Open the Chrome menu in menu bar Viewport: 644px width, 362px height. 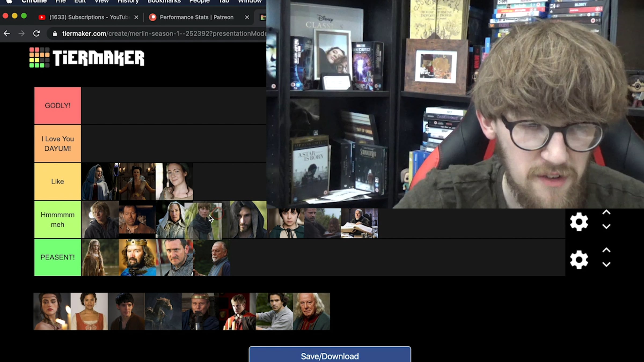click(x=34, y=2)
